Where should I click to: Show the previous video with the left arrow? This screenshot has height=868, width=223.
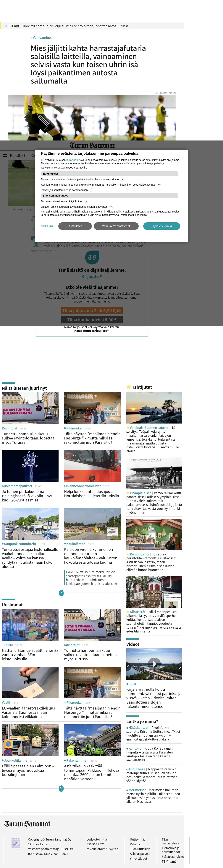(128, 666)
